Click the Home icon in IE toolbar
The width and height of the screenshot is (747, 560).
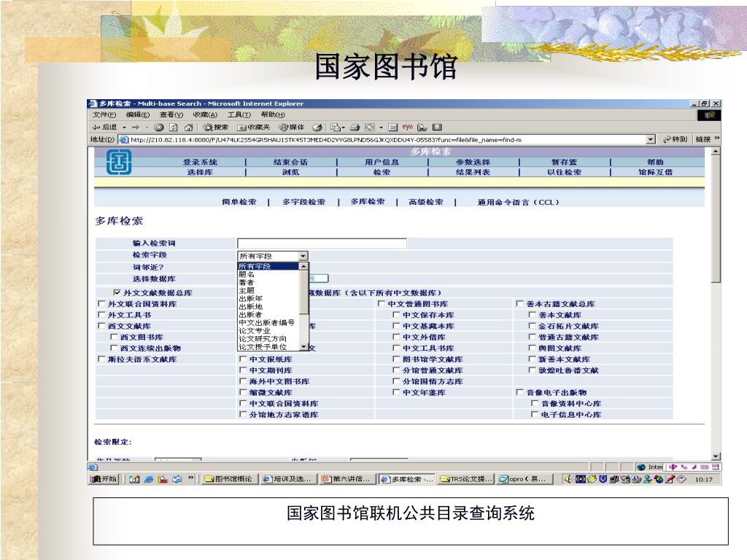click(189, 127)
